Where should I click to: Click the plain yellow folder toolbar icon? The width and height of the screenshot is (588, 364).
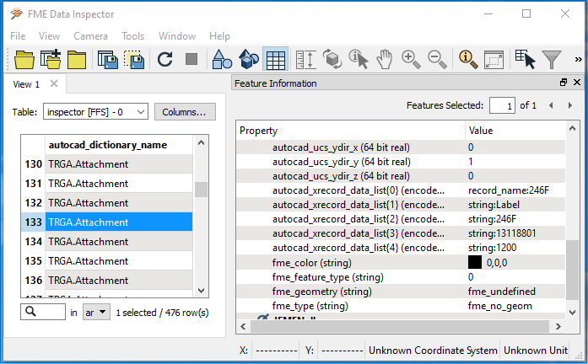click(x=77, y=60)
